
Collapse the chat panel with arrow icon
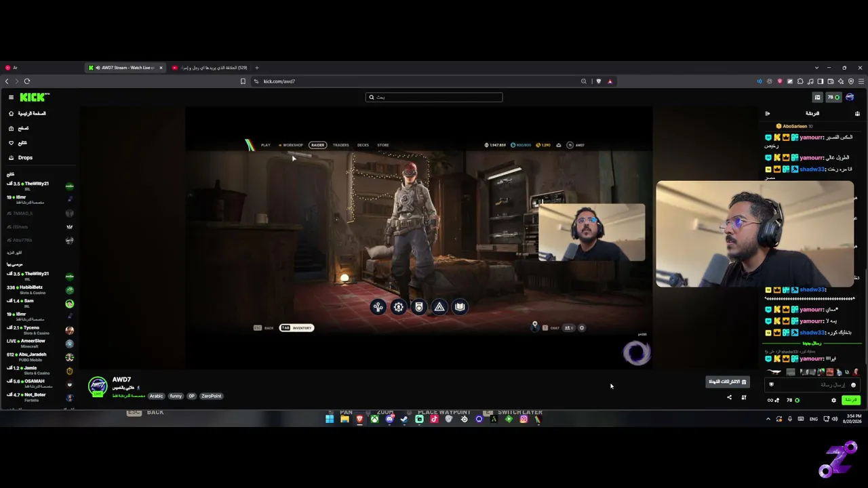coord(768,114)
